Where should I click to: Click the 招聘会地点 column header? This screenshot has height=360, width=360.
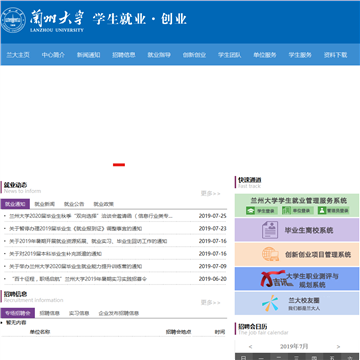179,332
